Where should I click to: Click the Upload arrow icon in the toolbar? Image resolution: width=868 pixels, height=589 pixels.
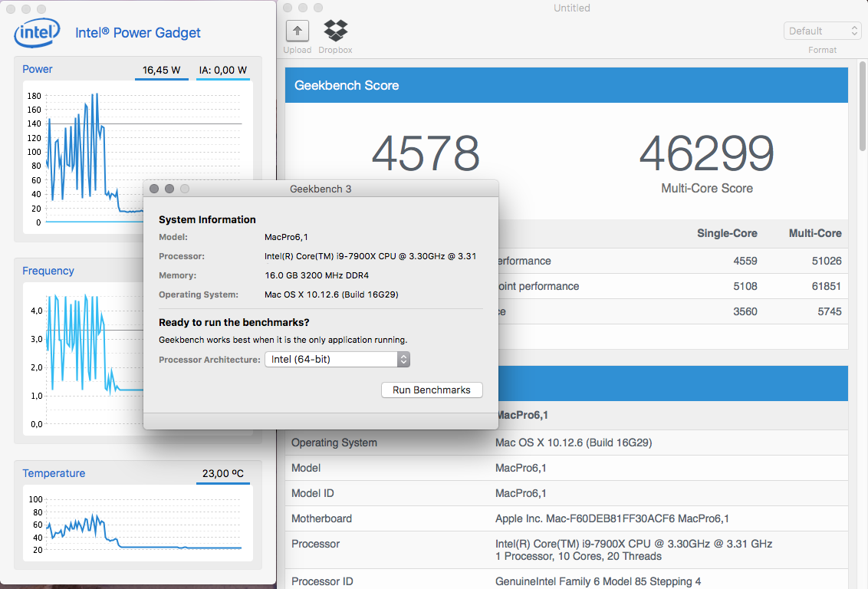click(298, 31)
